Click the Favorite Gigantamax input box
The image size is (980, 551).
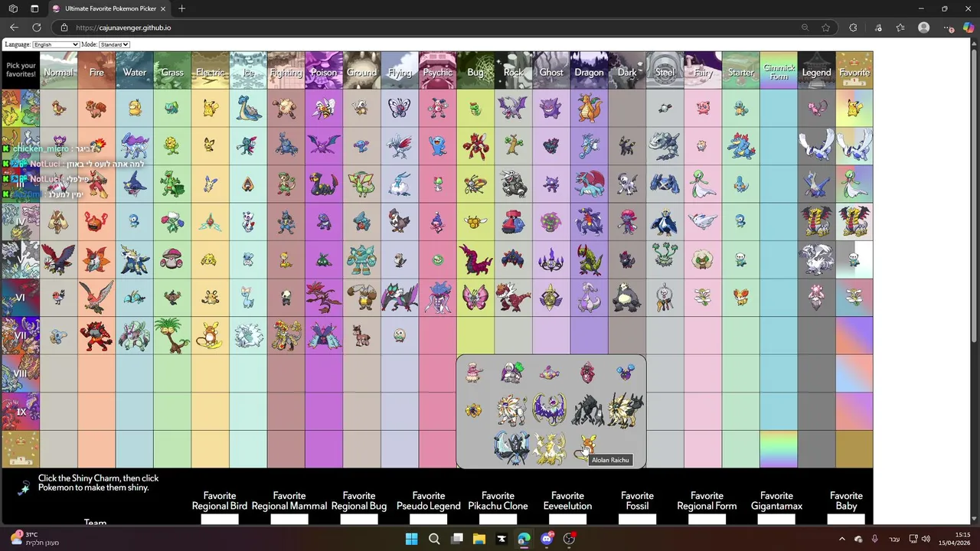pyautogui.click(x=776, y=519)
